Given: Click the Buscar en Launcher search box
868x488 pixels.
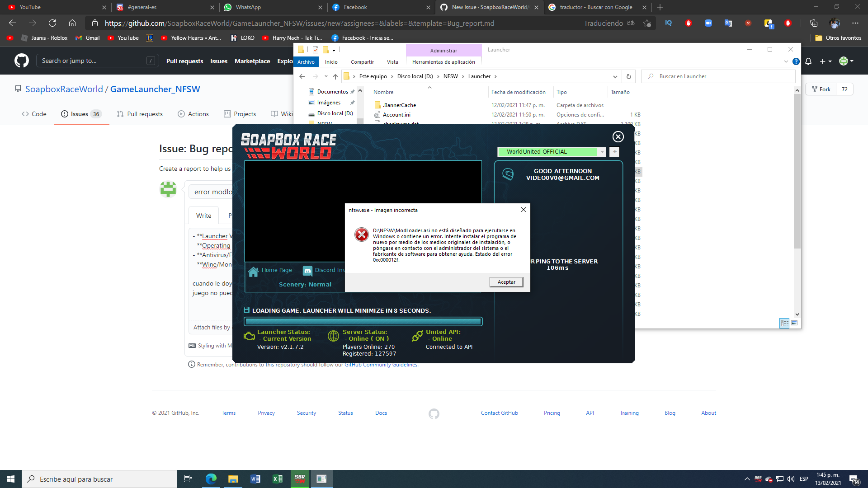Looking at the screenshot, I should tap(718, 76).
